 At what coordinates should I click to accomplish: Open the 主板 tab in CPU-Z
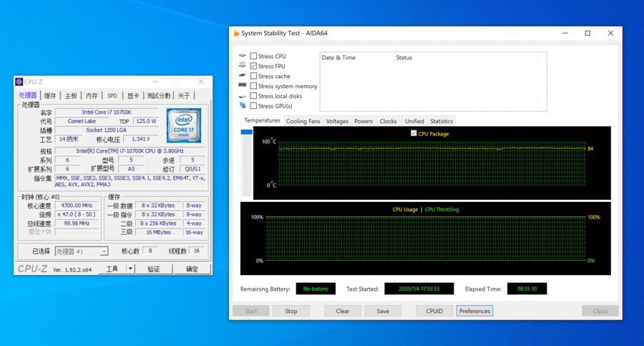point(71,95)
